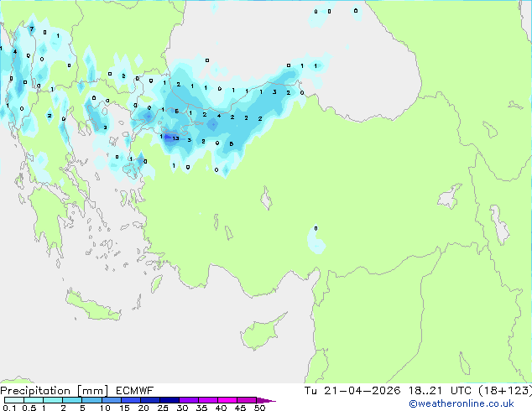Click the 40–45 mm magenta legend swatch
The image size is (532, 411).
pos(227,400)
